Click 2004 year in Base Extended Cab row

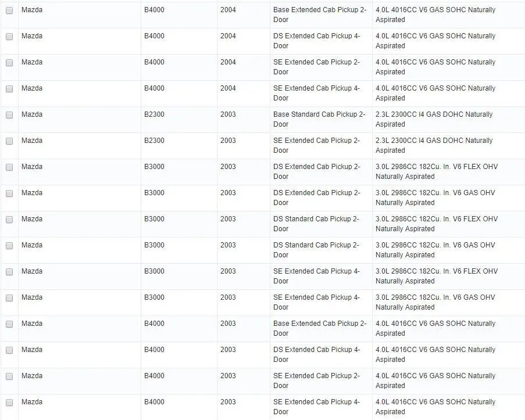(228, 10)
